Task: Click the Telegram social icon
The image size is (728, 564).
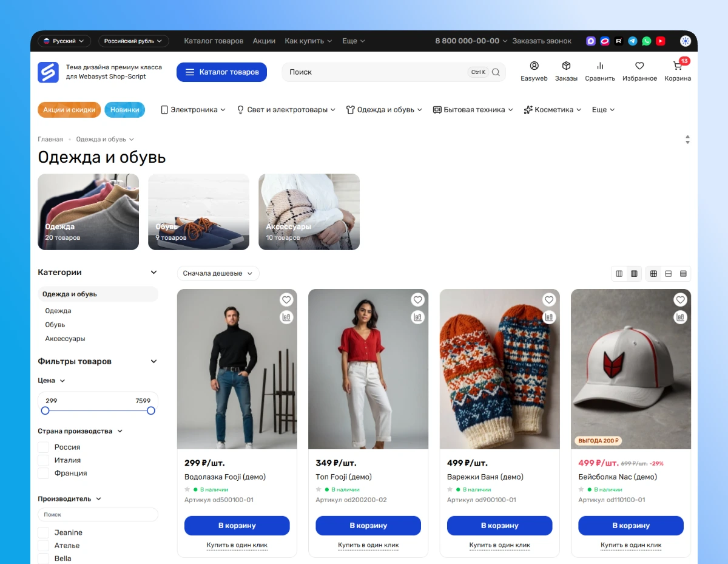Action: 633,41
